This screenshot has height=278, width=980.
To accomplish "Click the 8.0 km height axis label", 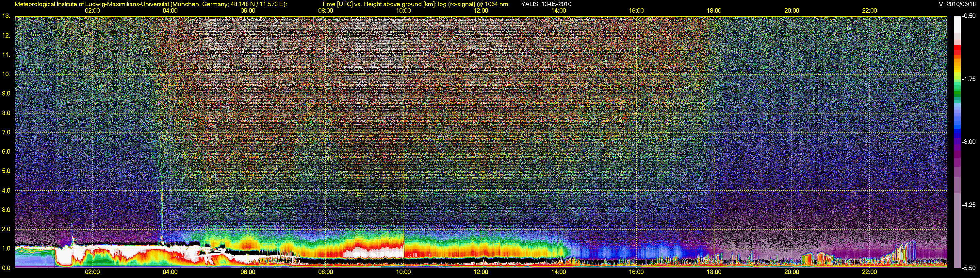I will click(x=6, y=113).
